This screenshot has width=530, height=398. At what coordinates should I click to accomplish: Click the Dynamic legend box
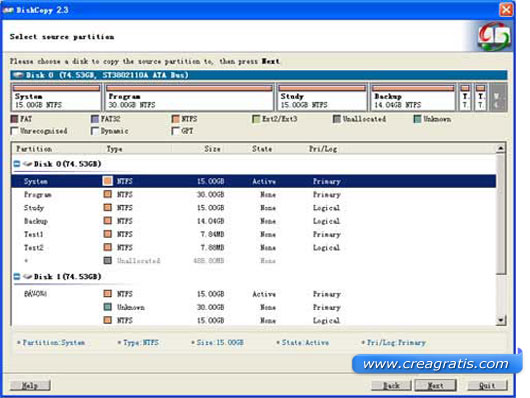[95, 131]
